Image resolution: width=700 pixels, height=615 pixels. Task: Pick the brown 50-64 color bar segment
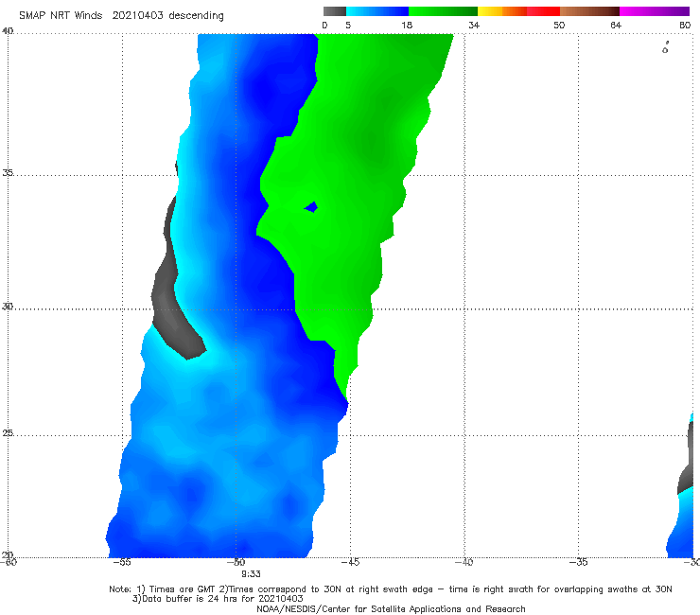(589, 11)
